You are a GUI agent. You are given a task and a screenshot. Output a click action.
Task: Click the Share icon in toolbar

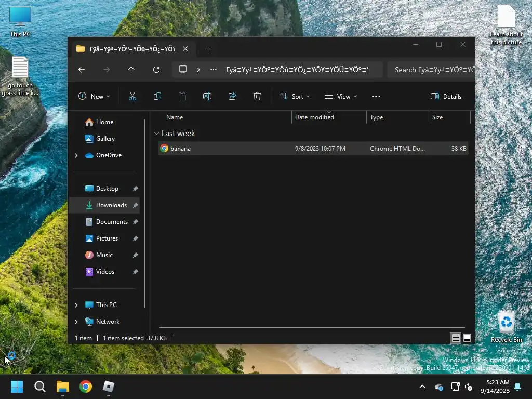(x=232, y=96)
